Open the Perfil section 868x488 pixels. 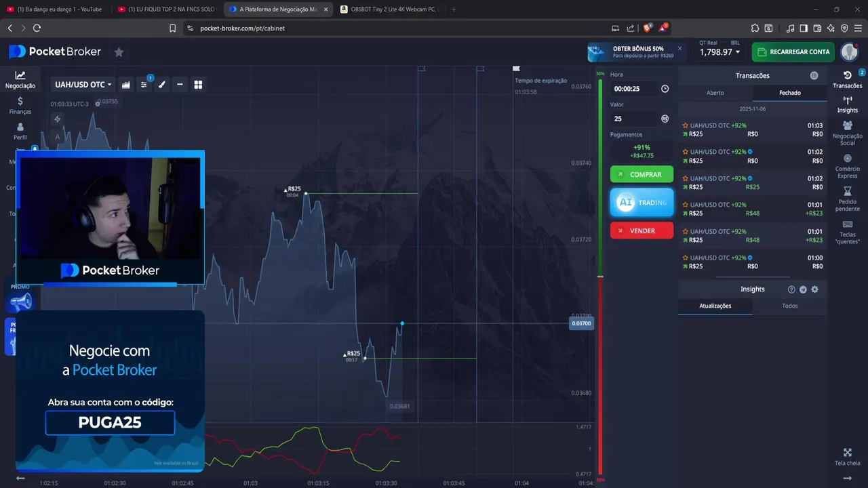[x=20, y=131]
